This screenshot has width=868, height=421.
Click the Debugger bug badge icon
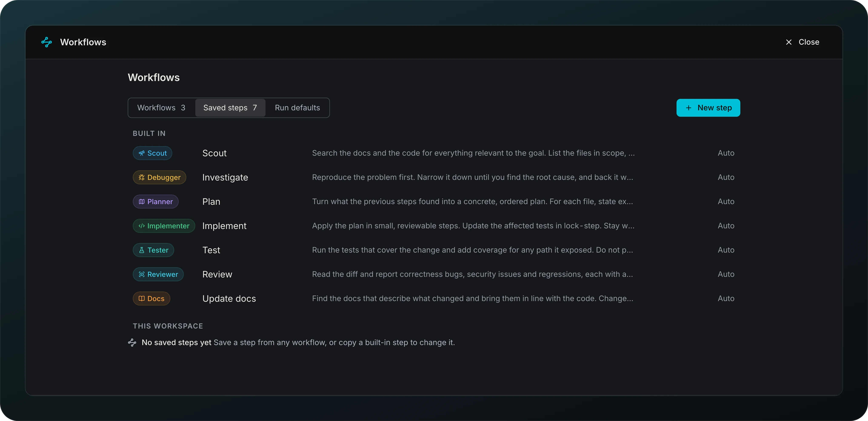[141, 178]
